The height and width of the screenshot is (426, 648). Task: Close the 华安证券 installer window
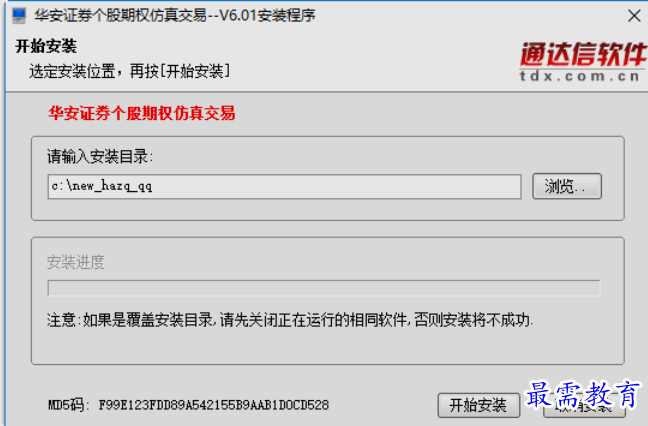pos(634,16)
